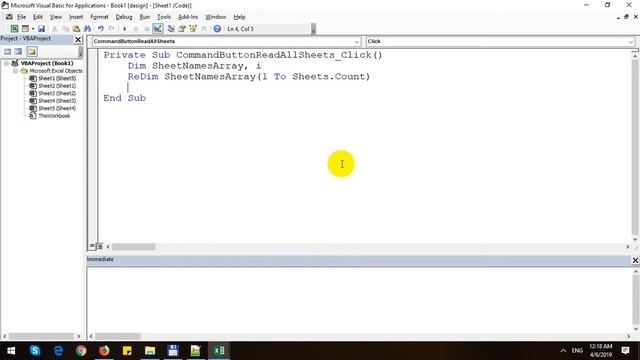Open the Tools menu
The height and width of the screenshot is (360, 640).
tap(164, 17)
